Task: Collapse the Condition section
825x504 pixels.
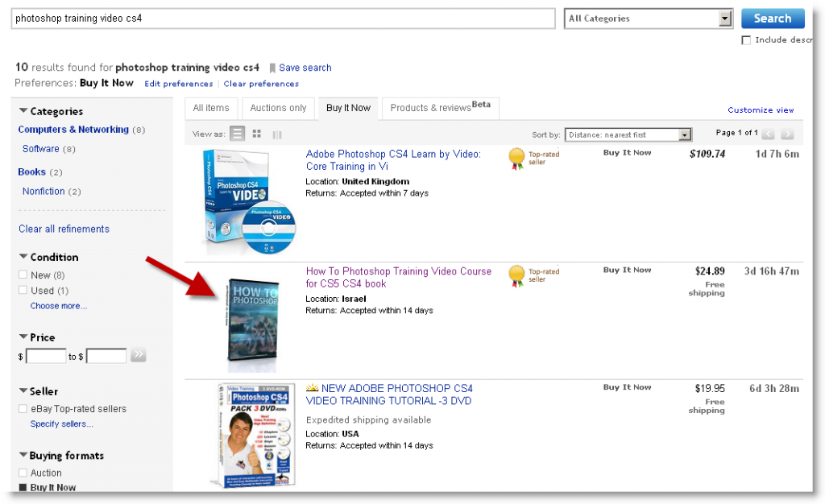Action: 23,257
